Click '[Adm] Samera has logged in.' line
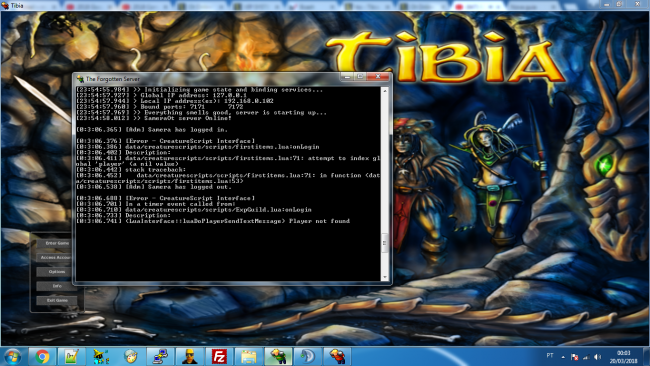 tap(152, 130)
